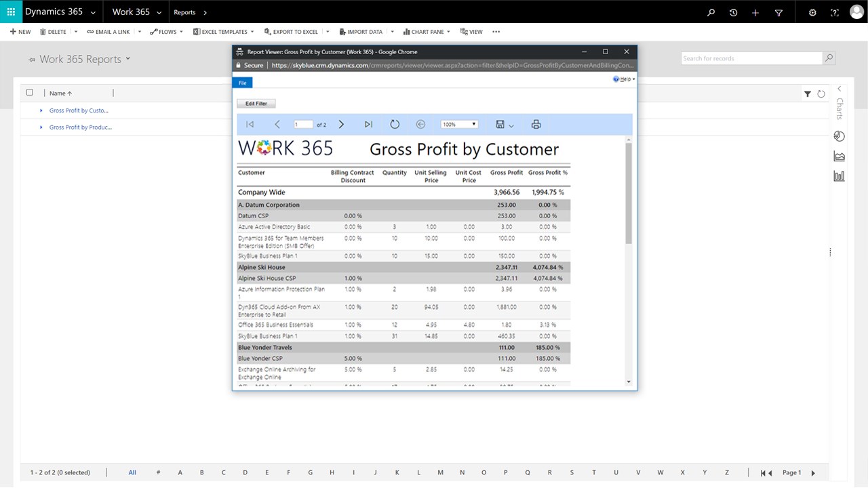
Task: Open area chart icon in Charts pane
Action: click(x=840, y=156)
